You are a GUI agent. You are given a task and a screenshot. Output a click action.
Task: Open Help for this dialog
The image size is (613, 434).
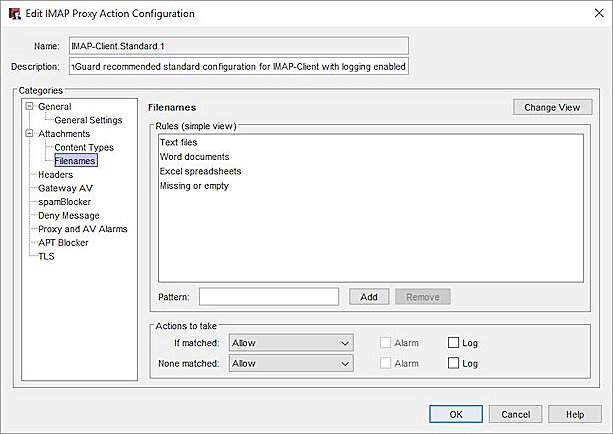(575, 414)
